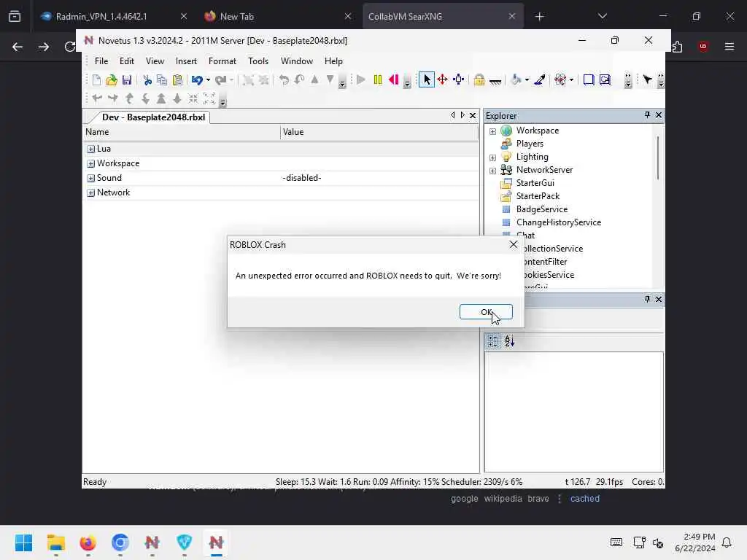Expand the Network row

click(90, 192)
